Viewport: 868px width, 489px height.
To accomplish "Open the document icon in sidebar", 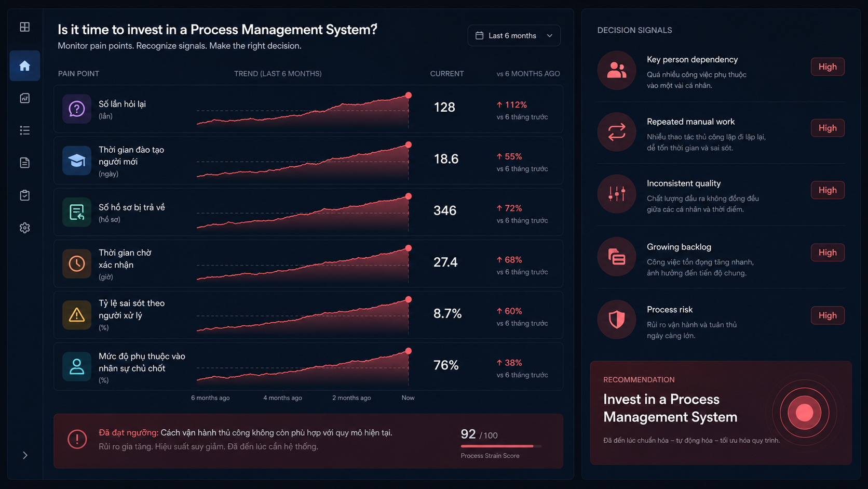I will (24, 163).
